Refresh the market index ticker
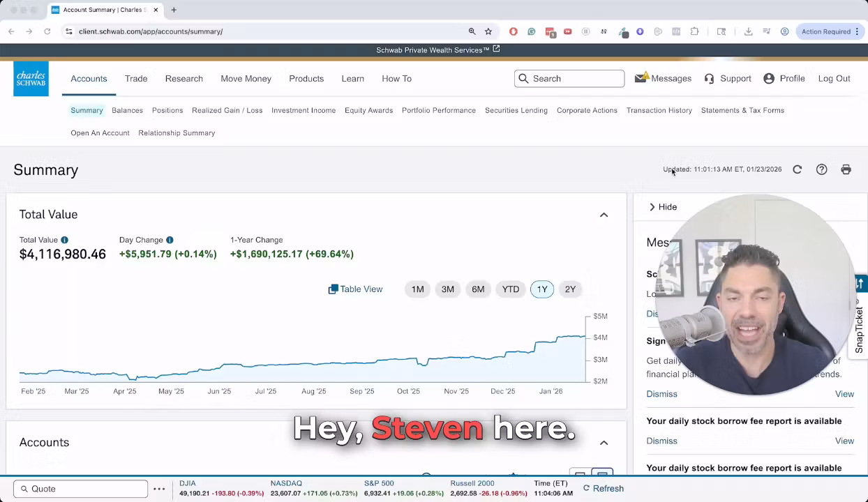 coord(604,489)
